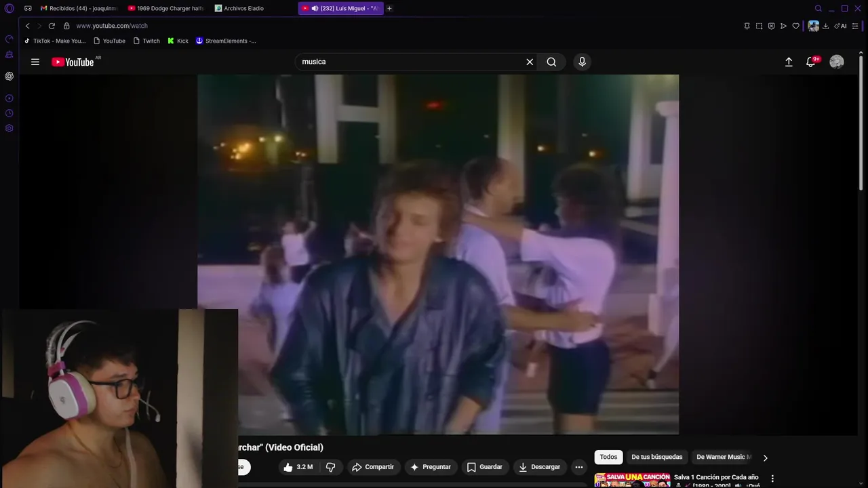
Task: Click the Preguntar button
Action: pyautogui.click(x=430, y=467)
